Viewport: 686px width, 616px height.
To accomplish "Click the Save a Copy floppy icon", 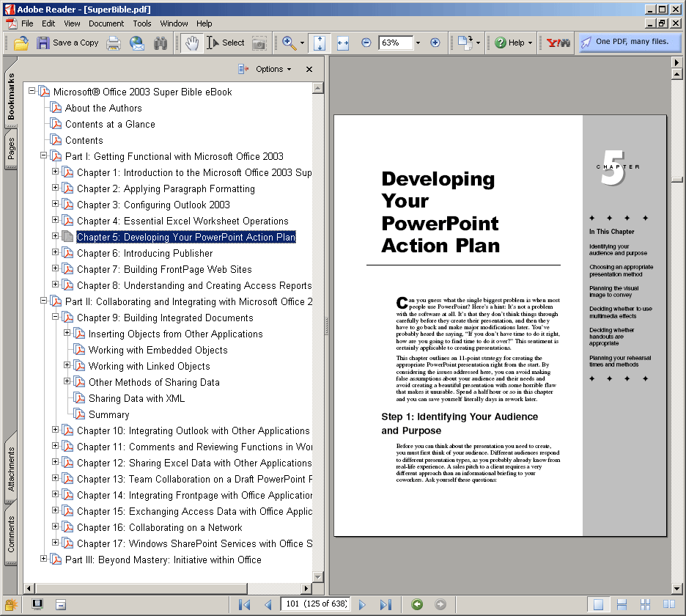I will pyautogui.click(x=43, y=43).
